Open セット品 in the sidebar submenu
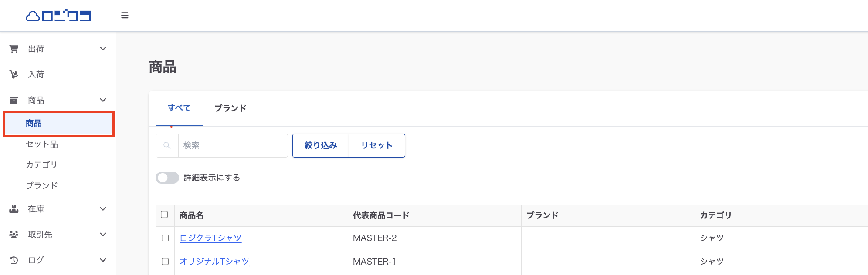 (x=42, y=144)
